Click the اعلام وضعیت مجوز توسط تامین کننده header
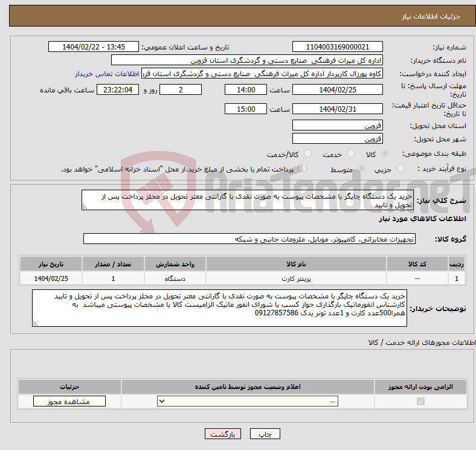This screenshot has width=476, height=450. 248,387
